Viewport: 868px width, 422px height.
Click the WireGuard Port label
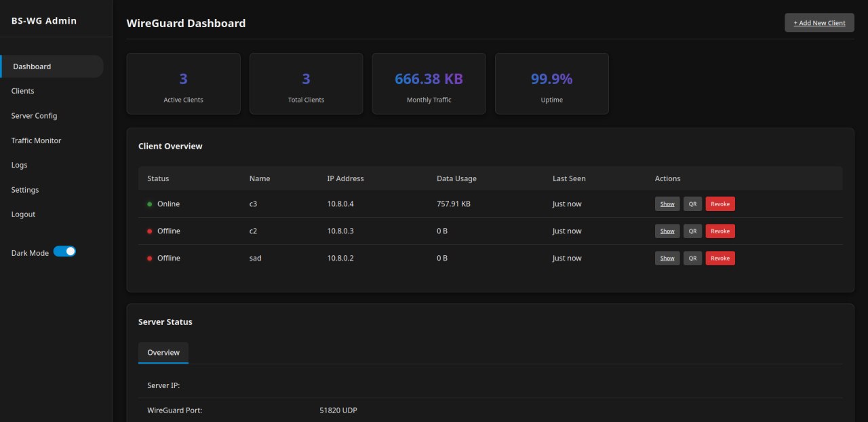pyautogui.click(x=175, y=410)
